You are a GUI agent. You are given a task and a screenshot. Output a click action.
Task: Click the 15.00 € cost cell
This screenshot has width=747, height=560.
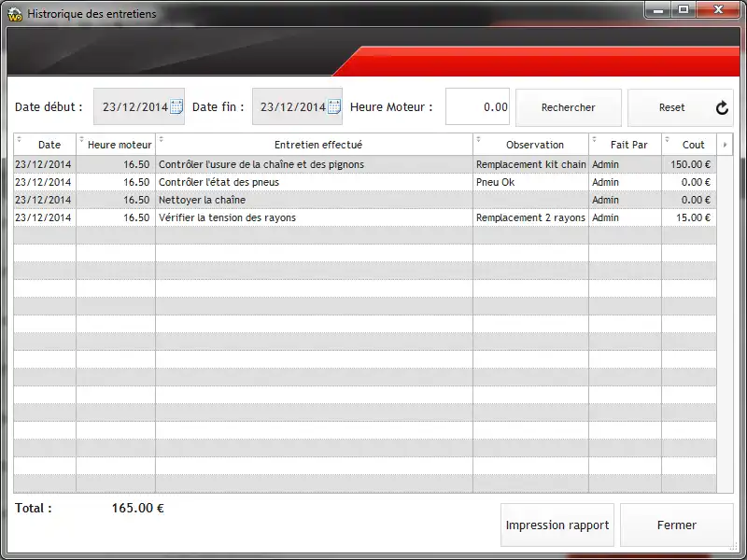click(x=689, y=217)
